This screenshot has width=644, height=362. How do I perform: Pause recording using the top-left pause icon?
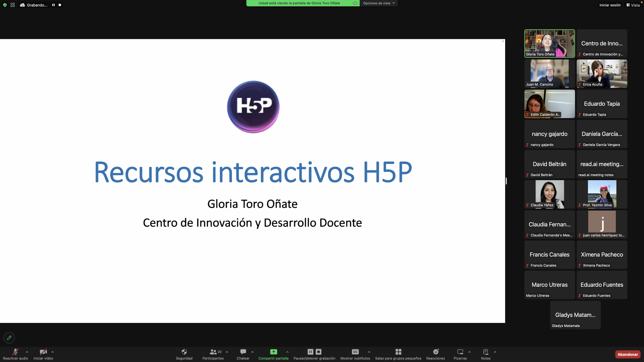coord(53,5)
